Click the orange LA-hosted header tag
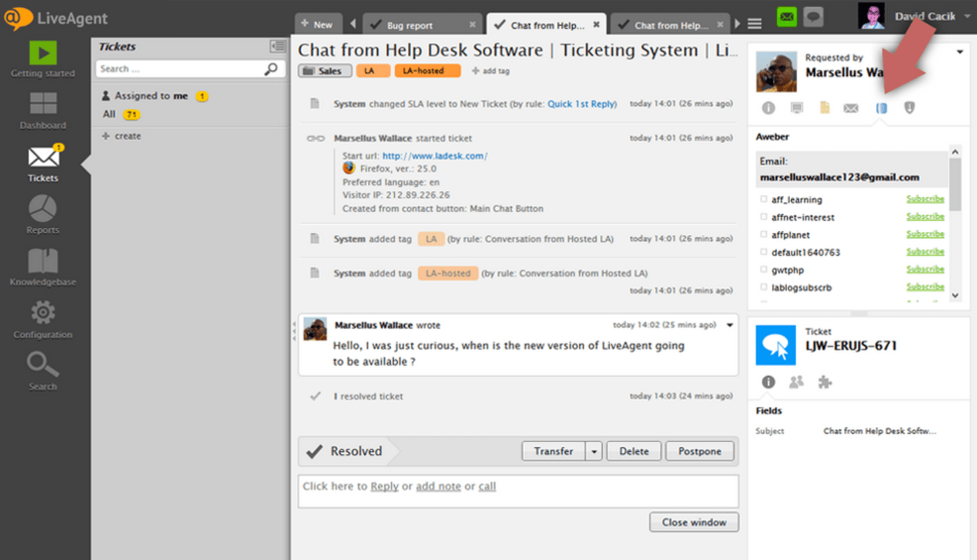Image resolution: width=977 pixels, height=560 pixels. point(427,71)
